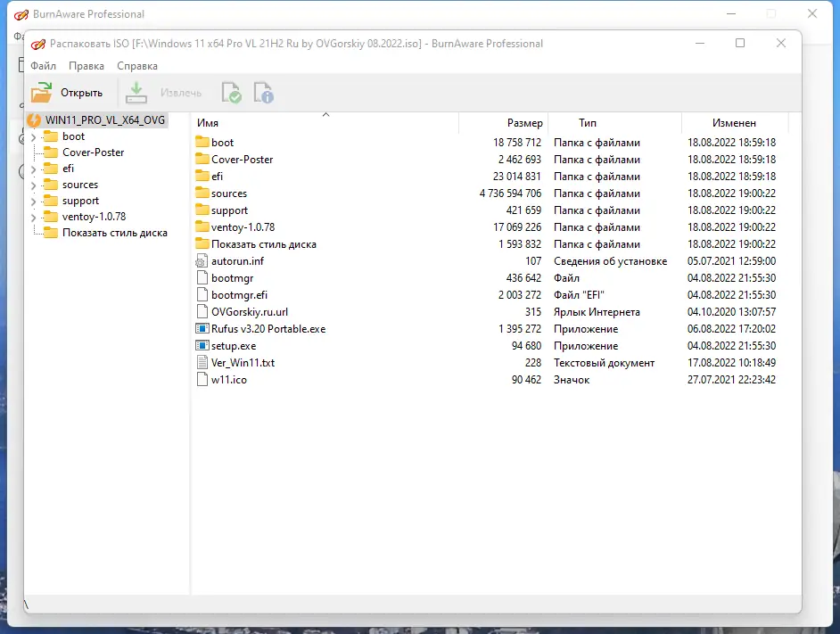
Task: Click the bootmgr file icon
Action: [x=202, y=277]
